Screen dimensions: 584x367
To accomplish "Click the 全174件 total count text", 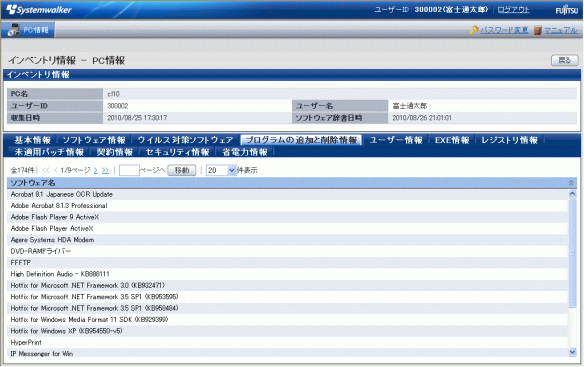I will (22, 170).
